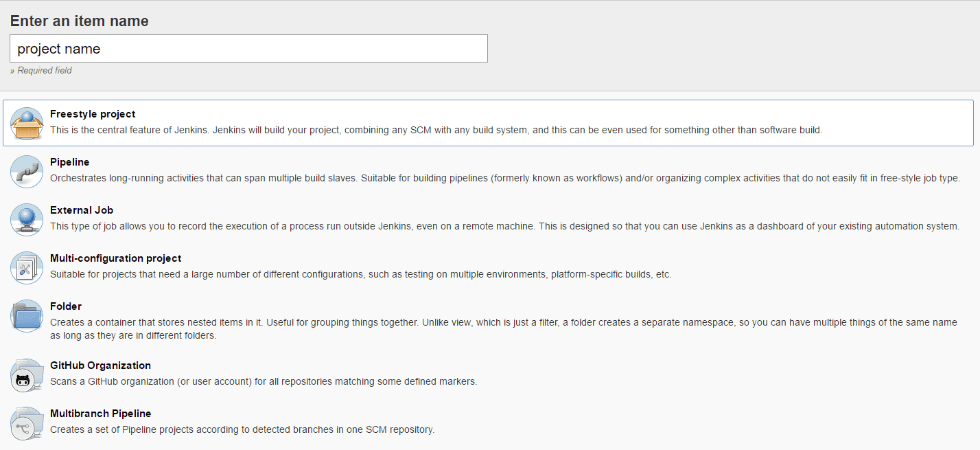Click the External Job monitor icon
980x450 pixels.
coord(27,219)
